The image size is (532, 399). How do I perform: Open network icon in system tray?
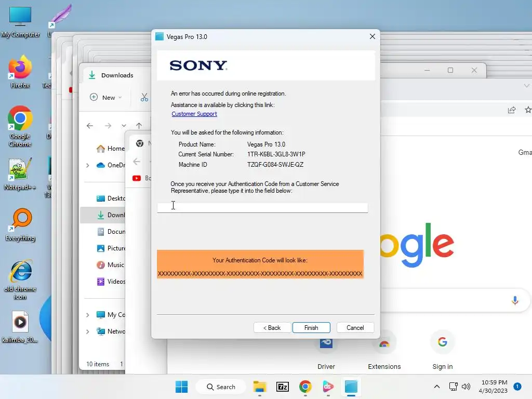453,387
